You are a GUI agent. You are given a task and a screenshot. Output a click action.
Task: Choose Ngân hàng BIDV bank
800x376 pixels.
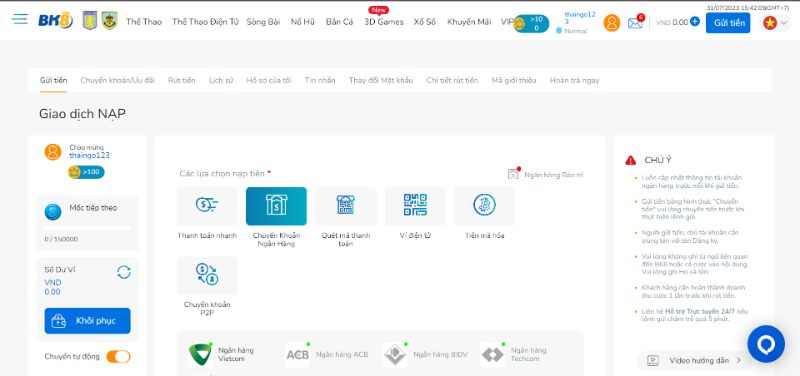point(424,355)
